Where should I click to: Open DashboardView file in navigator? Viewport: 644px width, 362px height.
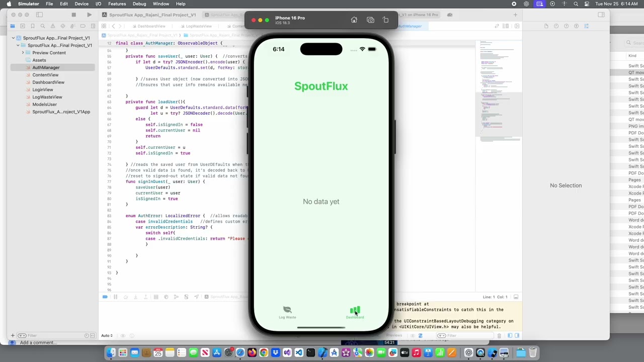coord(48,82)
